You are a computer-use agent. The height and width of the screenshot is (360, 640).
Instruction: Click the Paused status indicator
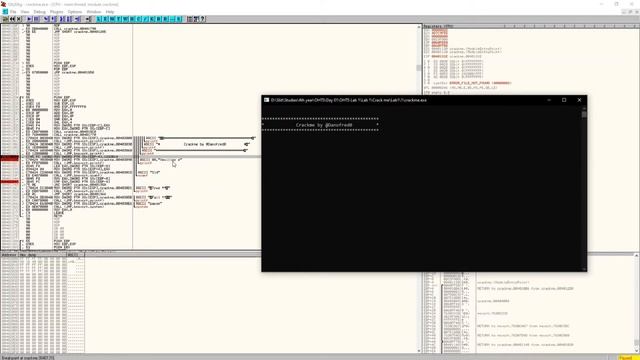pos(628,358)
